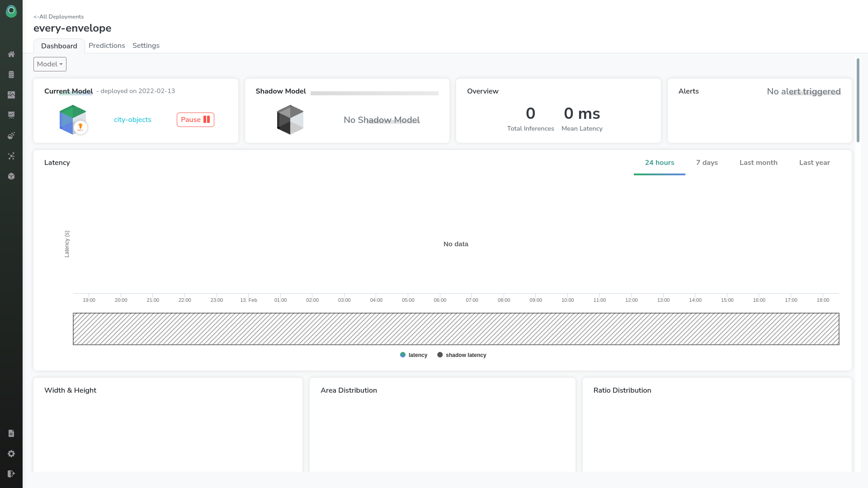Click the network graph sidebar icon
The height and width of the screenshot is (488, 868).
[x=11, y=156]
